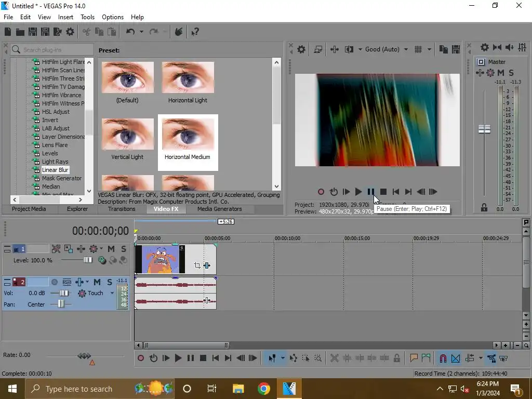Create a new project using toolbar icon
Screen dimensions: 532x399
[8, 32]
